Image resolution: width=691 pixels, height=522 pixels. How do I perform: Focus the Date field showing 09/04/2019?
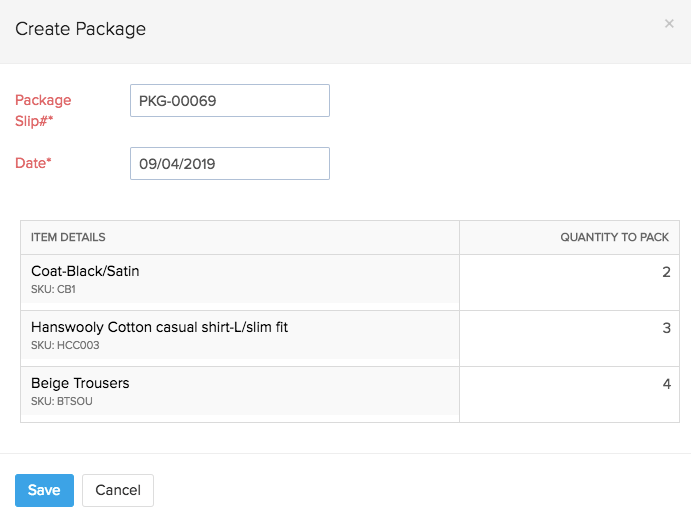tap(229, 164)
